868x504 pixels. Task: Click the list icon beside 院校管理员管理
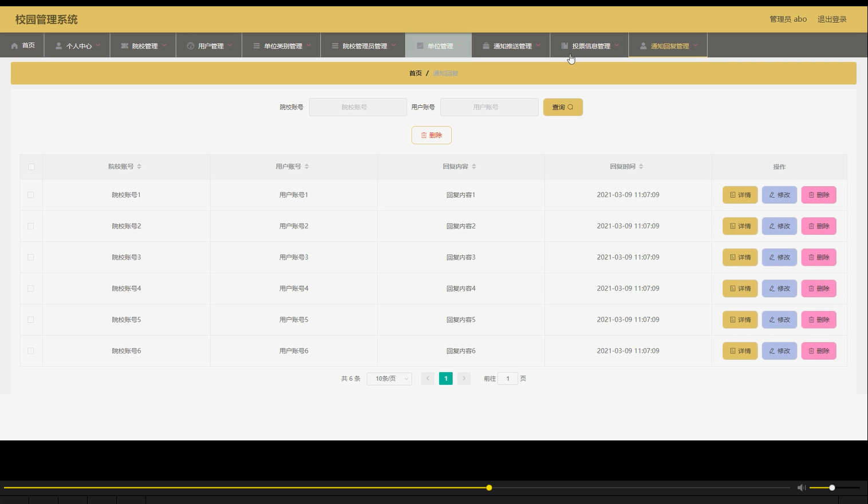(x=335, y=46)
